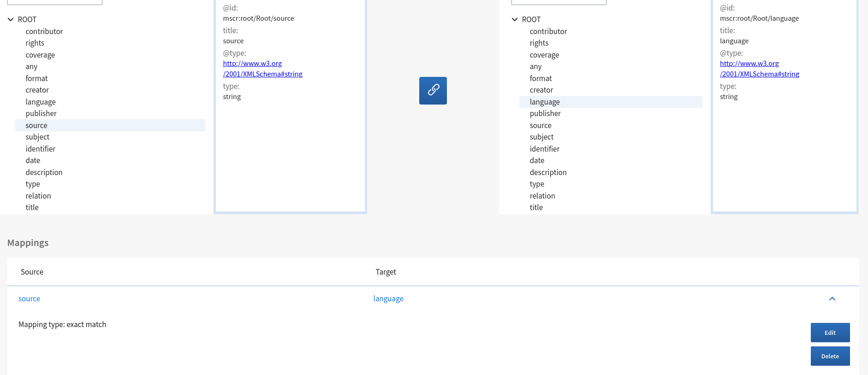Select any in the right tree
This screenshot has width=868, height=375.
(x=535, y=66)
